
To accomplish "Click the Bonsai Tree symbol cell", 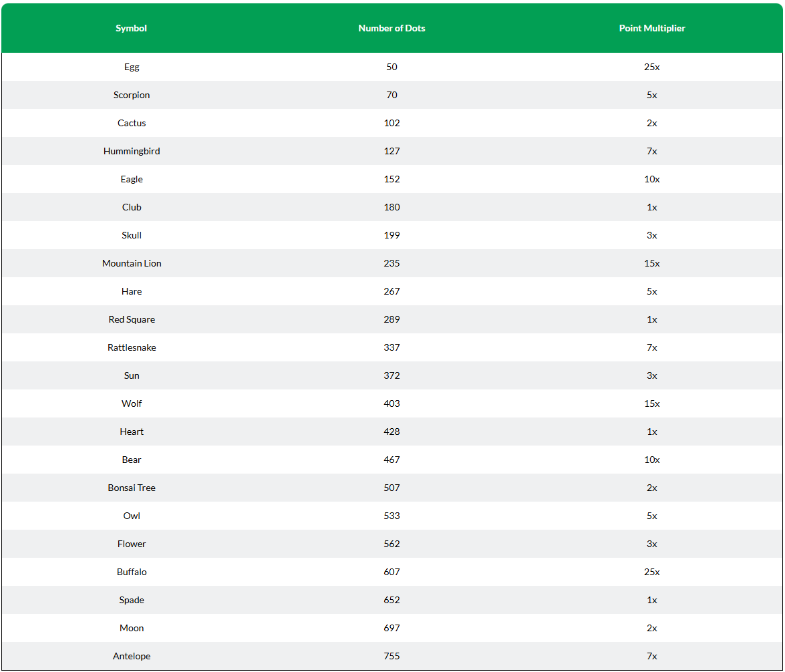I will pyautogui.click(x=132, y=488).
